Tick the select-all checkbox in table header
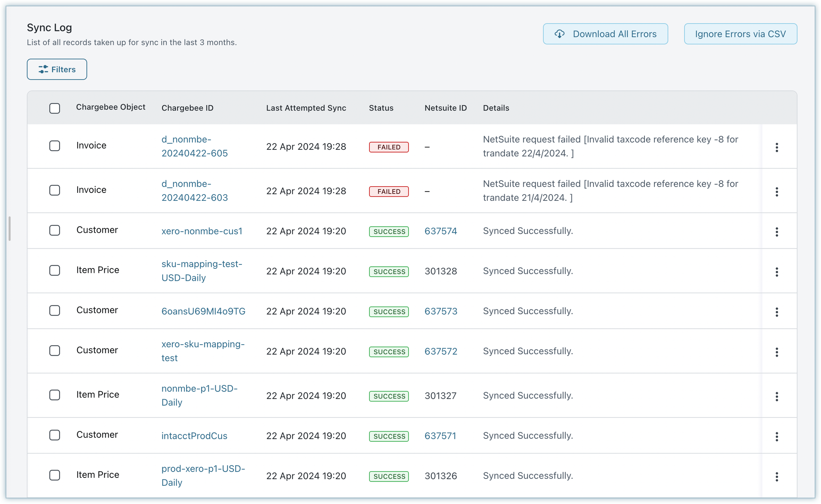Viewport: 821px width, 504px height. coord(55,108)
